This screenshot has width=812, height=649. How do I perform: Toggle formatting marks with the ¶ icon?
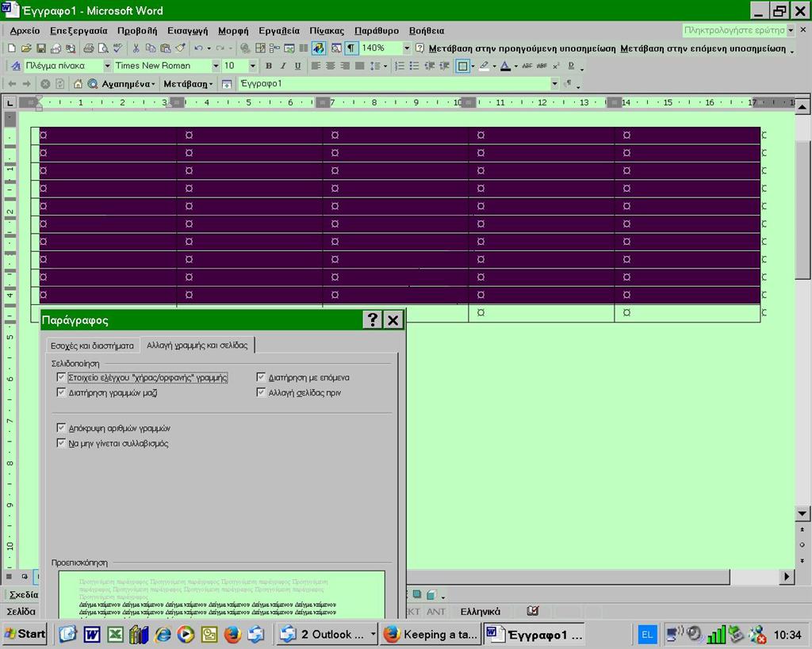pyautogui.click(x=351, y=48)
